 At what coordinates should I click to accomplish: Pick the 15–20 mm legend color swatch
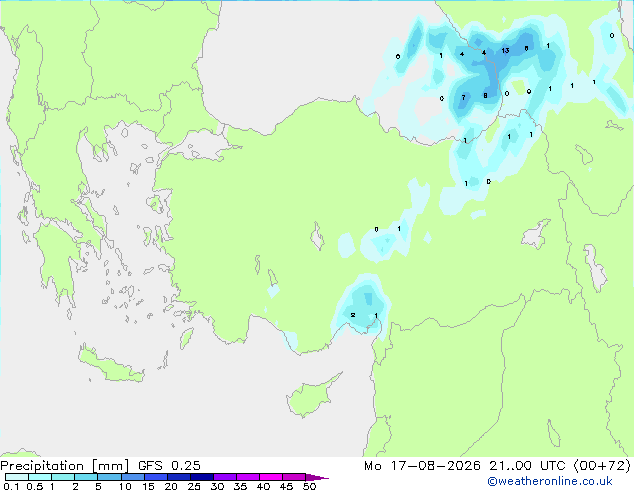click(155, 477)
